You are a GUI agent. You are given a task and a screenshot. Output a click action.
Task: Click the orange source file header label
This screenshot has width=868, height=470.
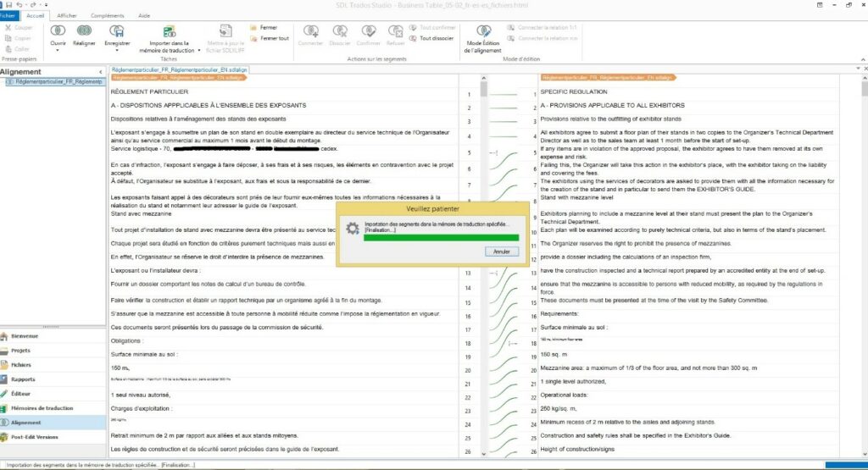click(x=178, y=78)
